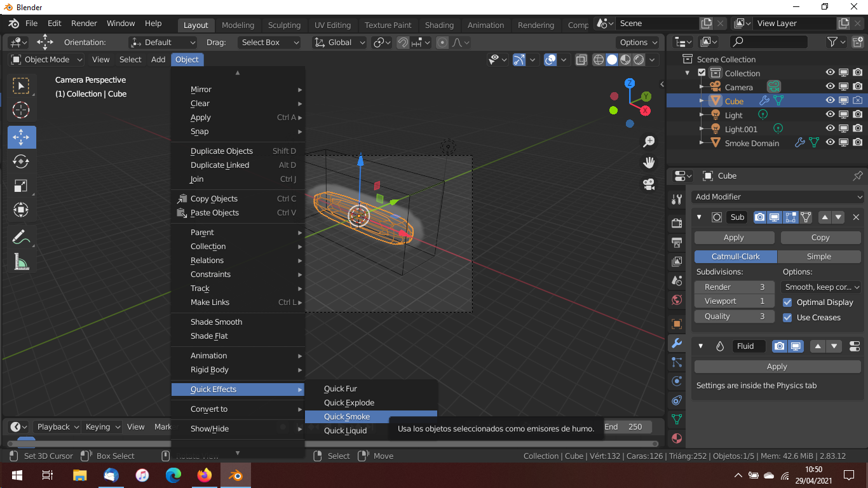868x488 pixels.
Task: Toggle camera view with the camera icon
Action: tap(649, 184)
